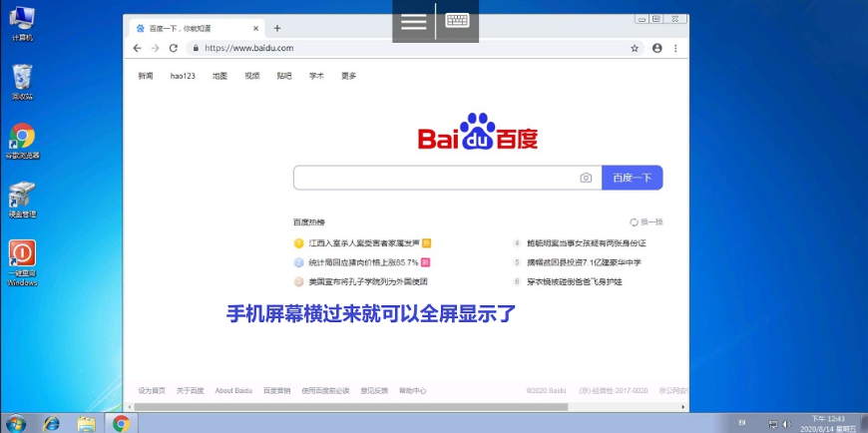Screen dimensions: 868x433
Task: Click the network tray icon
Action: pos(773,424)
